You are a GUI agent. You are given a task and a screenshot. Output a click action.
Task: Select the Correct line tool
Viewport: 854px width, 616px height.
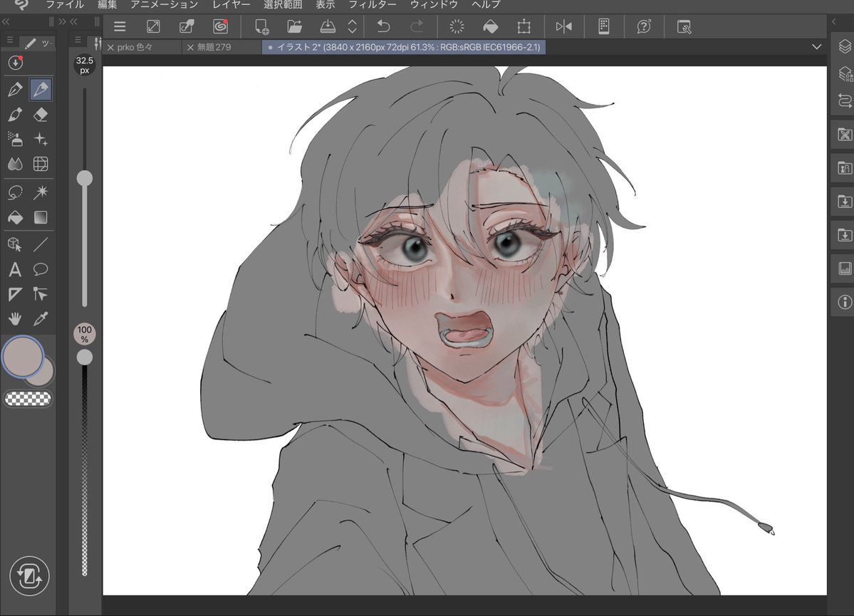[41, 295]
